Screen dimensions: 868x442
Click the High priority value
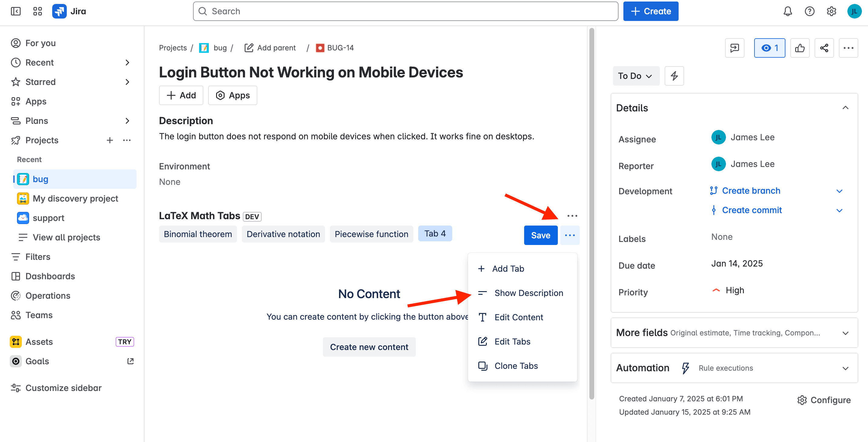[x=734, y=290]
